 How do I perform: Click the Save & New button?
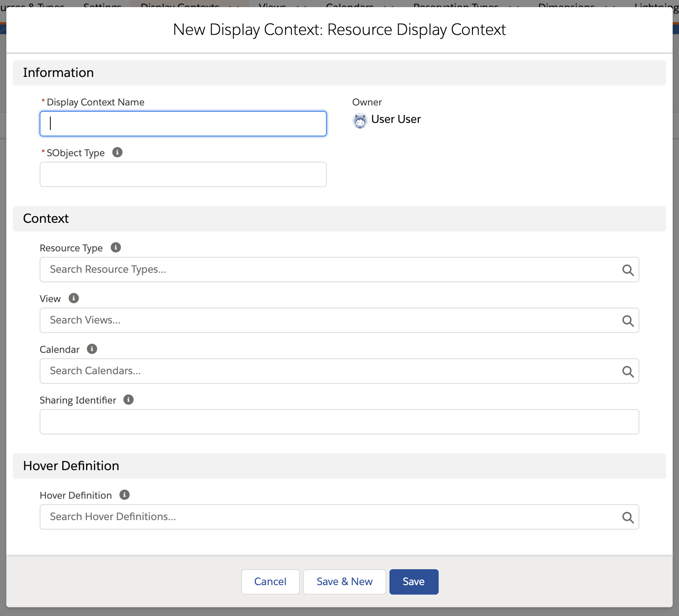click(x=344, y=582)
